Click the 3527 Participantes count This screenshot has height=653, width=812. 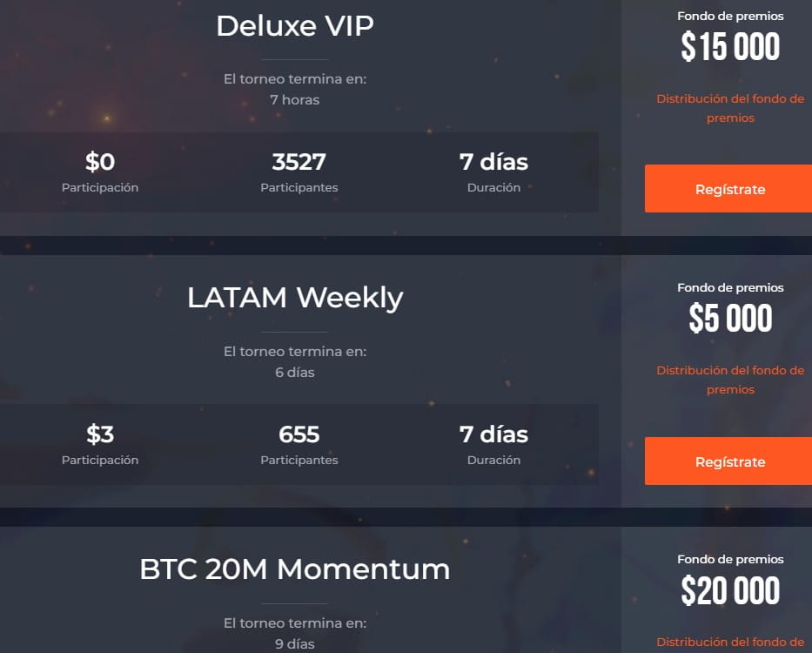click(299, 162)
